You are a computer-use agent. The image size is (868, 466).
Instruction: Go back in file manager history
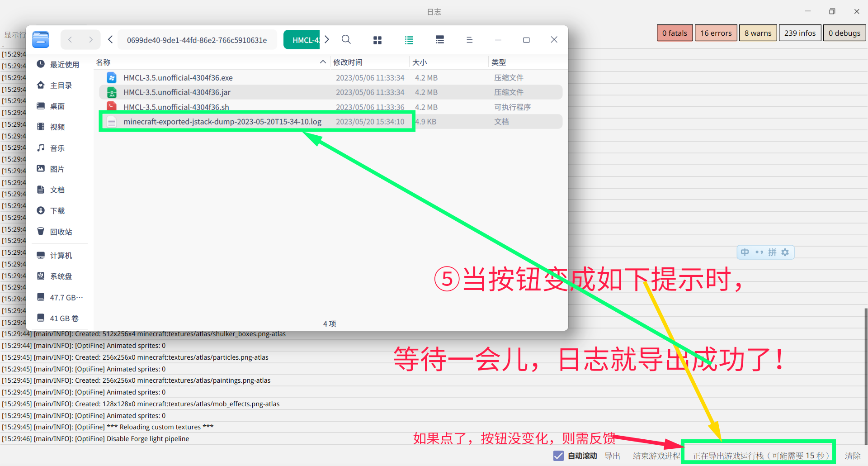tap(70, 40)
